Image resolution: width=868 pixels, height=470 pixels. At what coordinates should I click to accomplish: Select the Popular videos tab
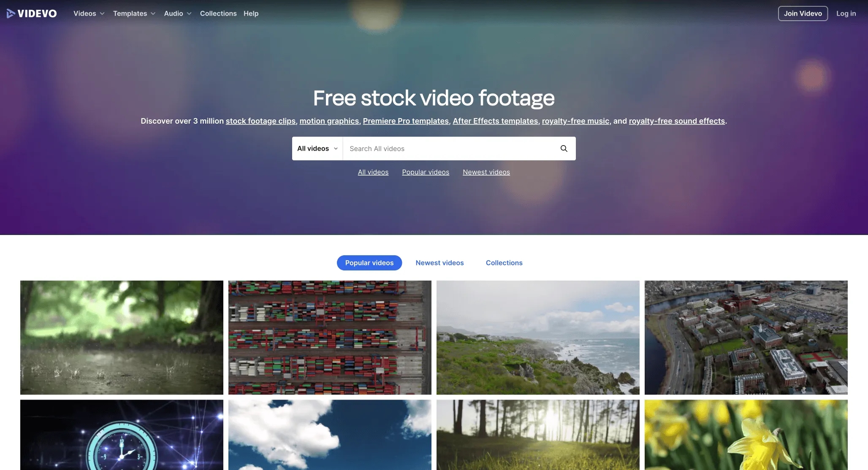[369, 262]
